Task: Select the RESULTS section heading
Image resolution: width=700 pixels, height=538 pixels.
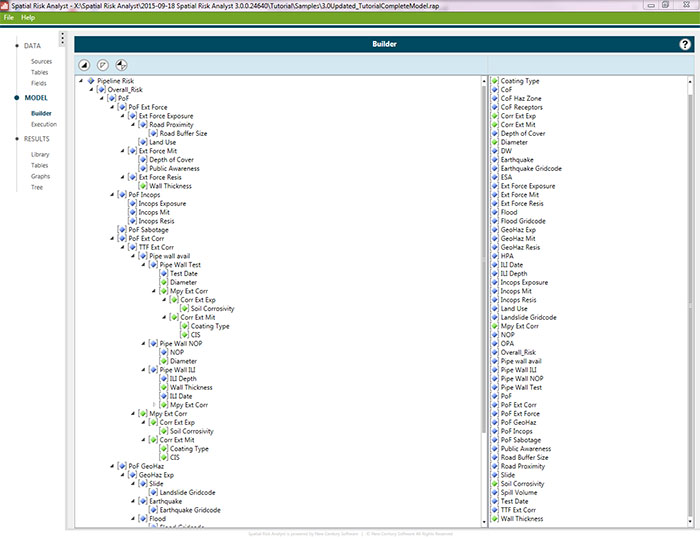Action: coord(37,139)
